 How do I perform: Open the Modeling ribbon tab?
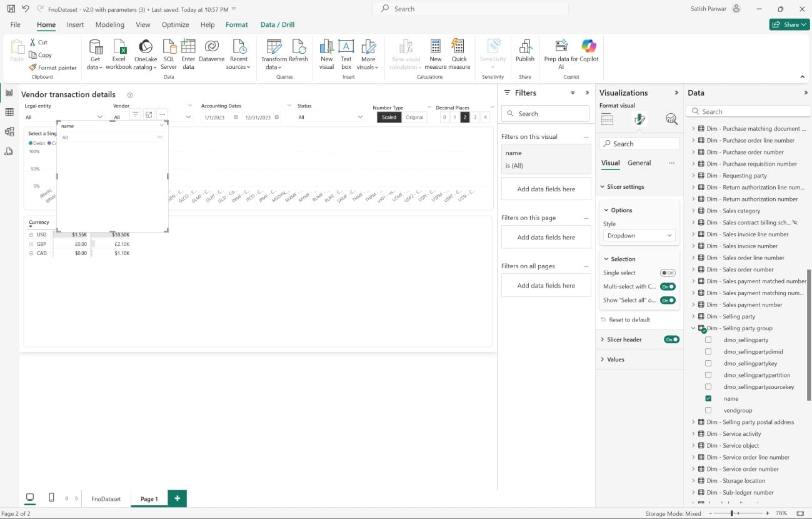(x=109, y=25)
